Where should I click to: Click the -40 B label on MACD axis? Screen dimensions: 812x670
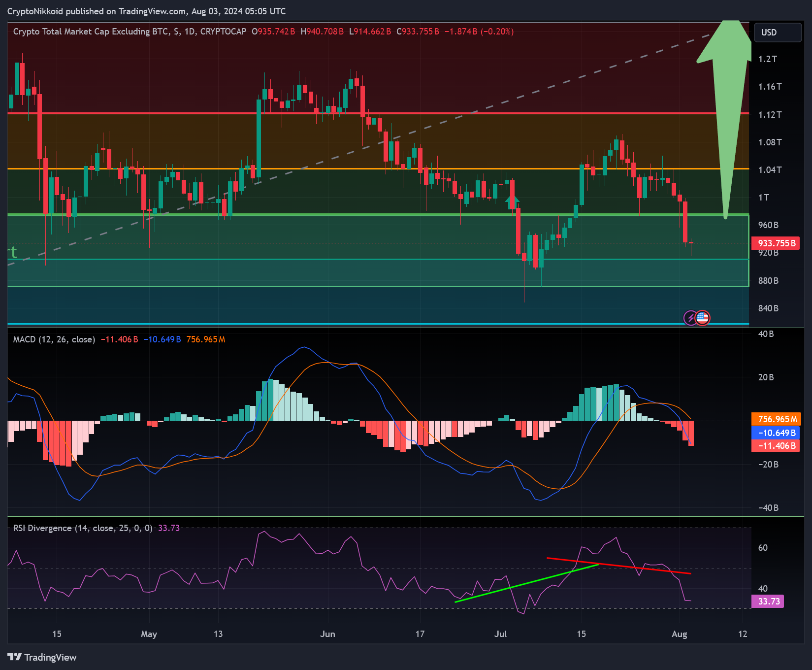pos(768,508)
